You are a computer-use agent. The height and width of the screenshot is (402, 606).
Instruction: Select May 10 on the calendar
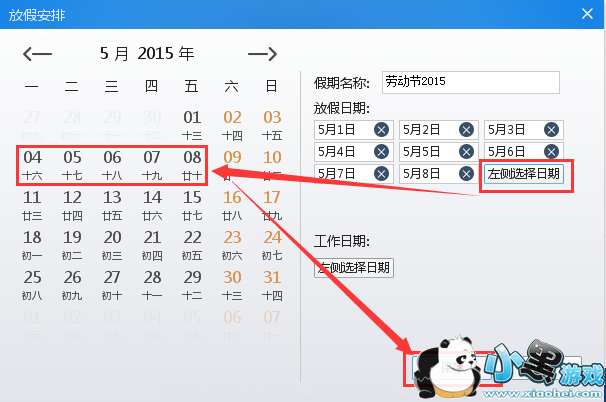pyautogui.click(x=272, y=165)
